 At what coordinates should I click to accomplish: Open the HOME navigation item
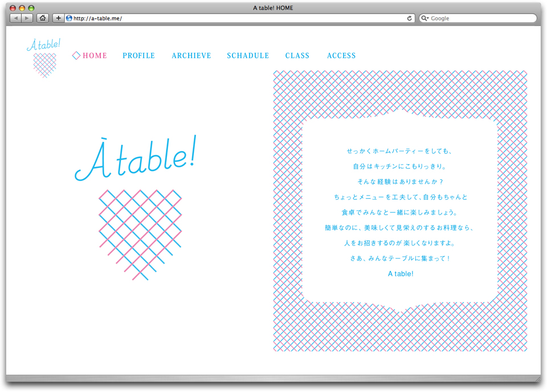pyautogui.click(x=95, y=55)
